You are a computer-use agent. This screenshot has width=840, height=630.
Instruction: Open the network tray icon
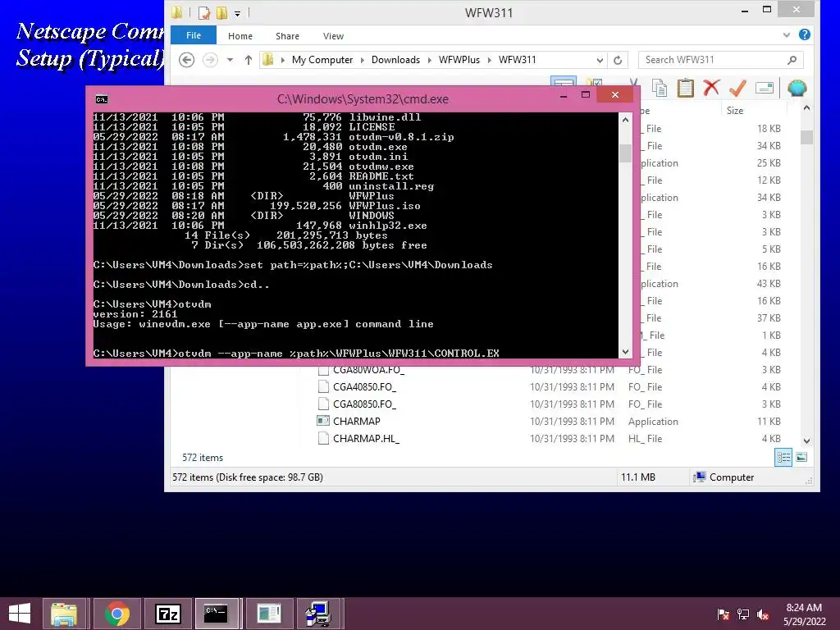(x=743, y=614)
